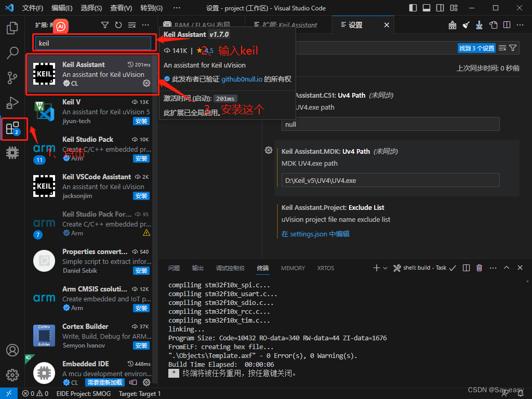This screenshot has width=532, height=399.
Task: Open the Accounts menu icon
Action: [12, 350]
